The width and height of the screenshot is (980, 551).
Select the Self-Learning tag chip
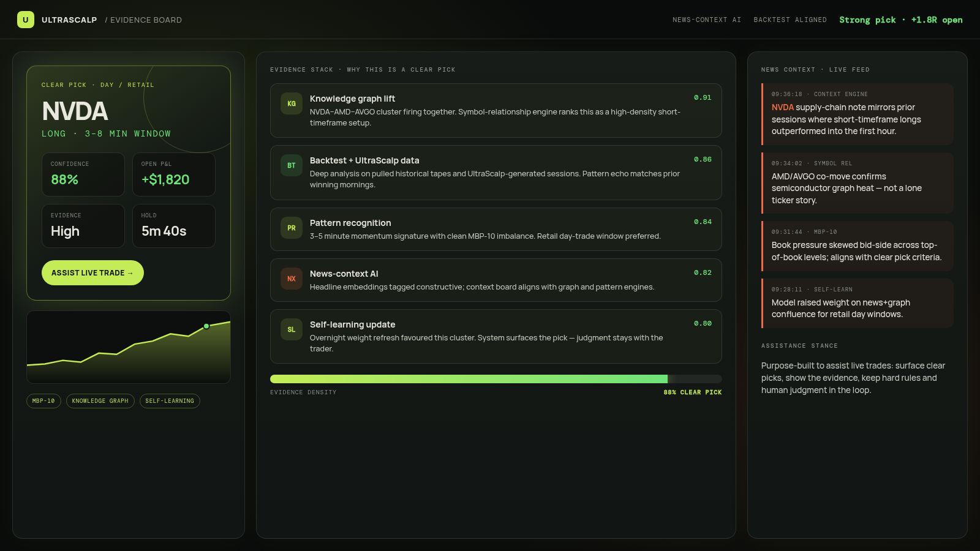(170, 401)
